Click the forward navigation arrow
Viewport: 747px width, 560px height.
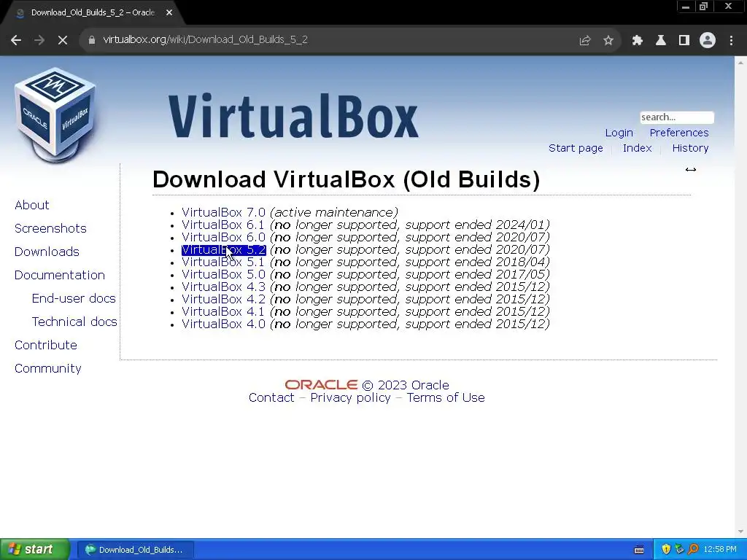(39, 40)
